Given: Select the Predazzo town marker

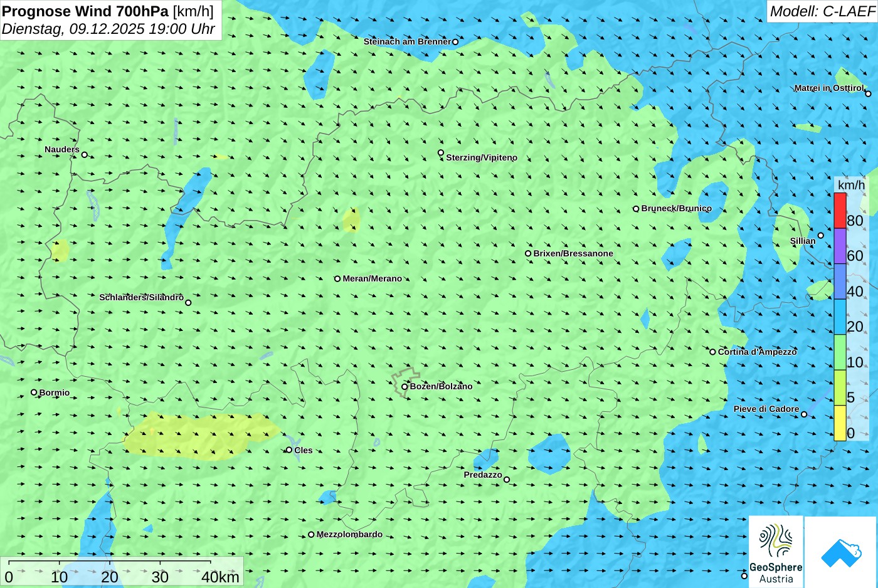Looking at the screenshot, I should [x=507, y=480].
